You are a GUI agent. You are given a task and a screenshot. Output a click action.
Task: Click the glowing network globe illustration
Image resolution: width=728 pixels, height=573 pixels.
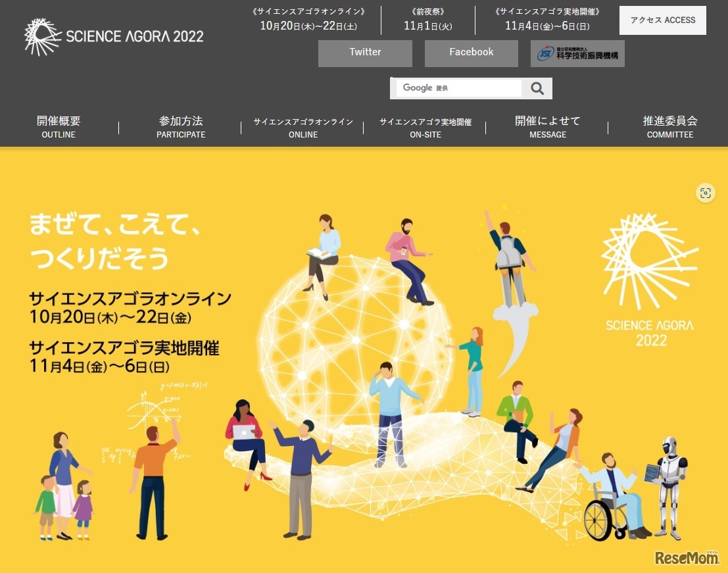[355, 329]
